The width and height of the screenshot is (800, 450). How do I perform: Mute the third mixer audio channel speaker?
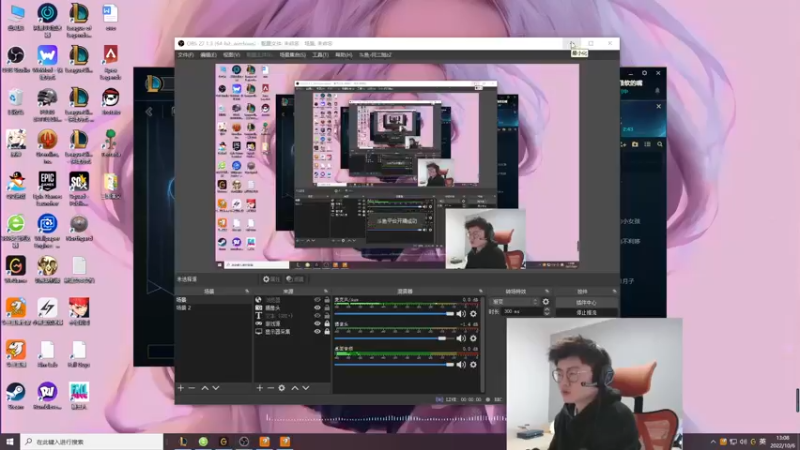click(461, 364)
